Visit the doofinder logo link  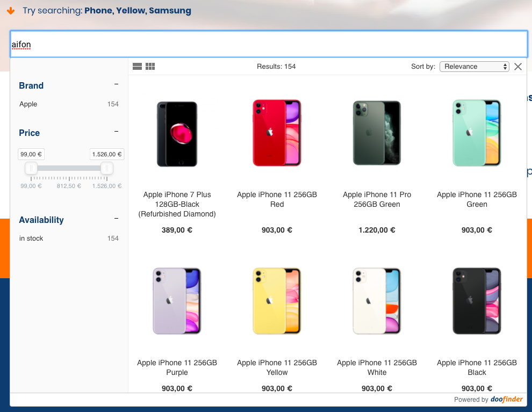(507, 399)
